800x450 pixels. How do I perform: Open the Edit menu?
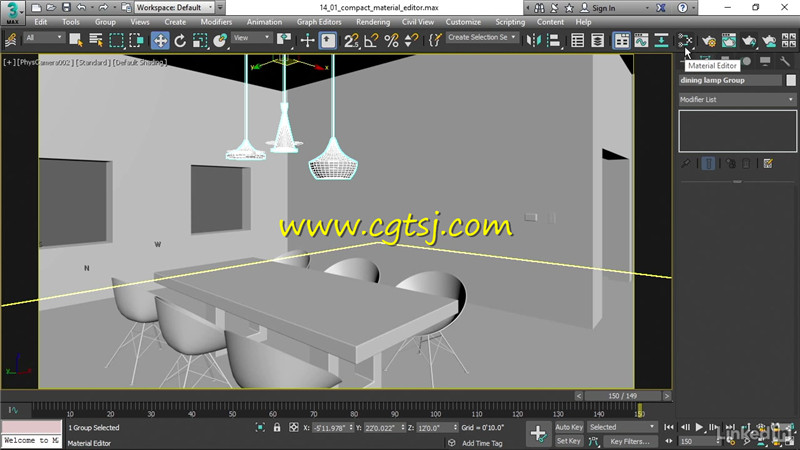41,22
